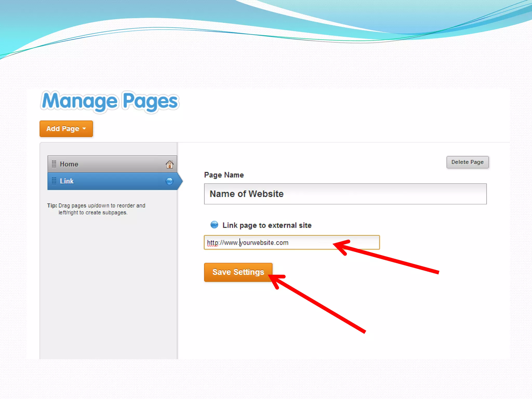The height and width of the screenshot is (399, 532).
Task: Click the Delete Page button
Action: coord(467,162)
